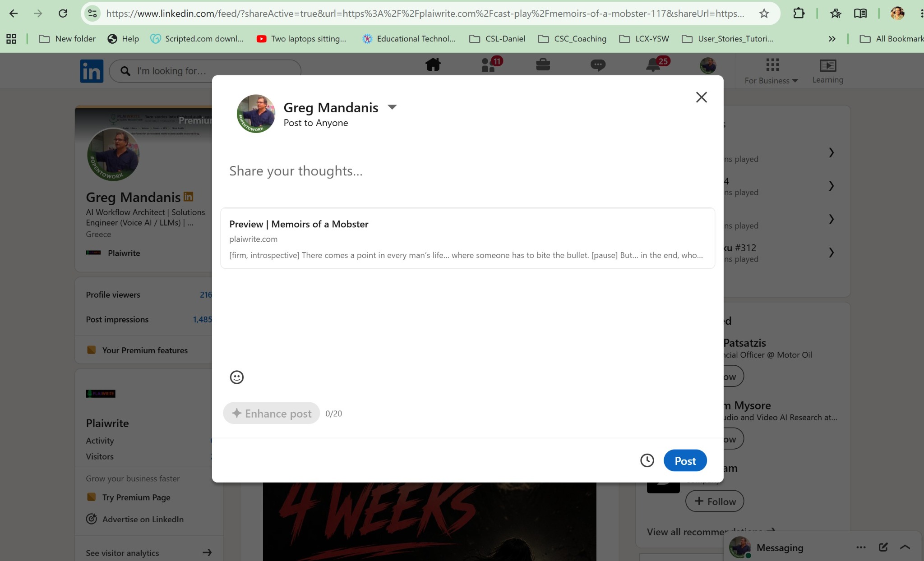Screen dimensions: 924x561
Task: Open the Two laptops sitting YouTube bookmark
Action: 301,39
